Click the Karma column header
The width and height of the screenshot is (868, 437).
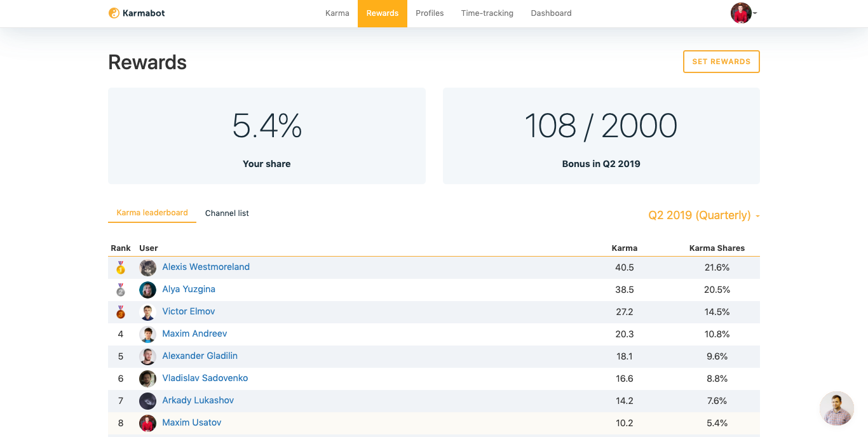[x=625, y=248]
